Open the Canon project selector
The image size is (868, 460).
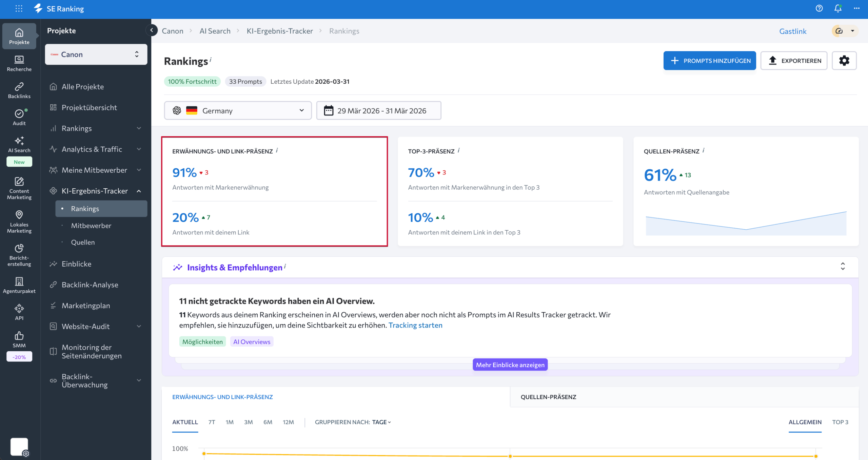(x=96, y=55)
